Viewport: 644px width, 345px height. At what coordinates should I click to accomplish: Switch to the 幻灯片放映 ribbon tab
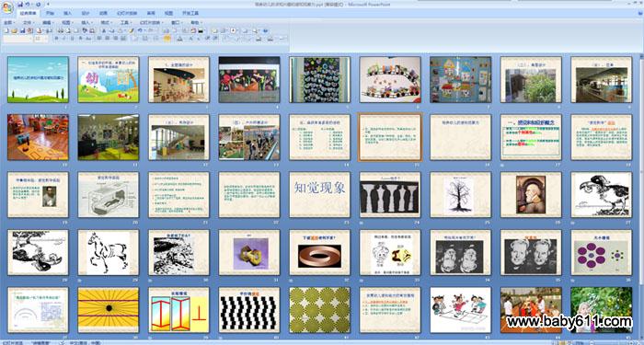127,13
